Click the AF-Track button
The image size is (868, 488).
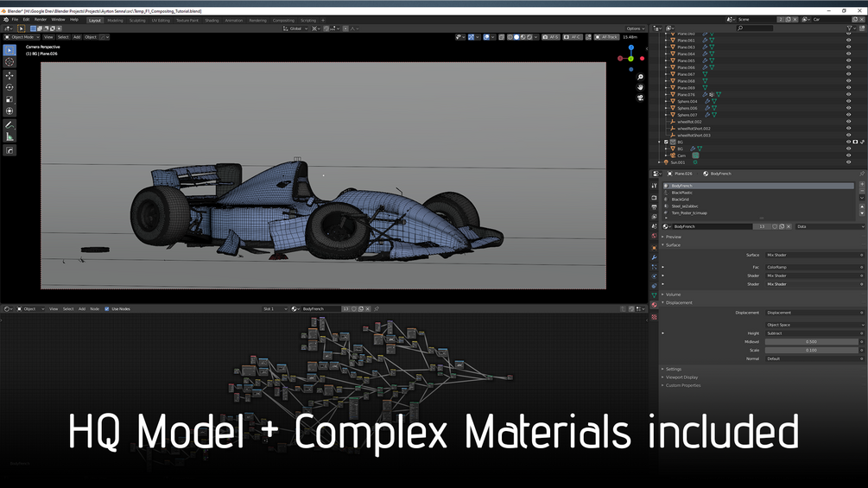coord(606,37)
